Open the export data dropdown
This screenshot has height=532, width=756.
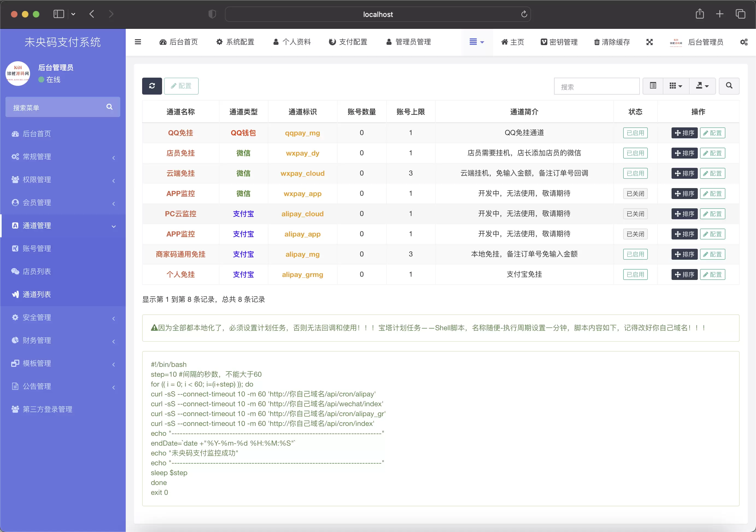point(702,86)
